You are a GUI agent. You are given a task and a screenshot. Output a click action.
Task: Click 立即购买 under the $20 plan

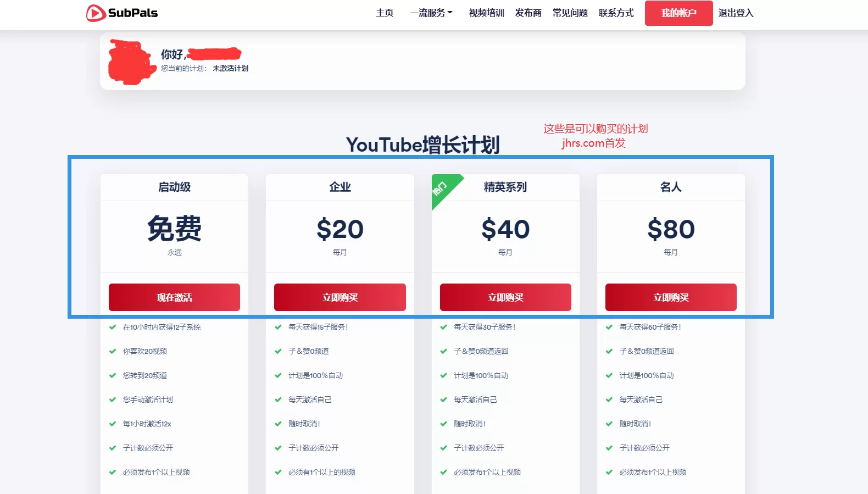340,297
